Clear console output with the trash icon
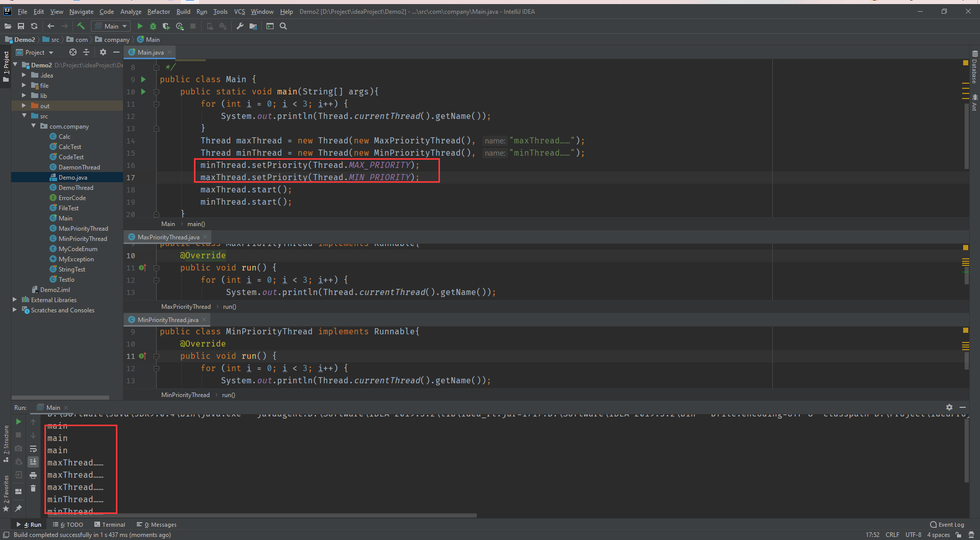Viewport: 980px width, 540px height. pyautogui.click(x=33, y=488)
